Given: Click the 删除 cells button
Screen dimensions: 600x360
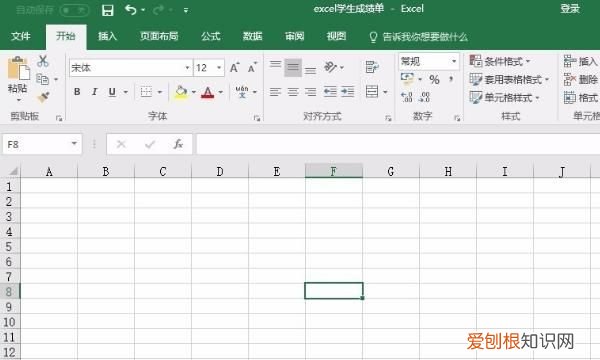Looking at the screenshot, I should (x=581, y=80).
